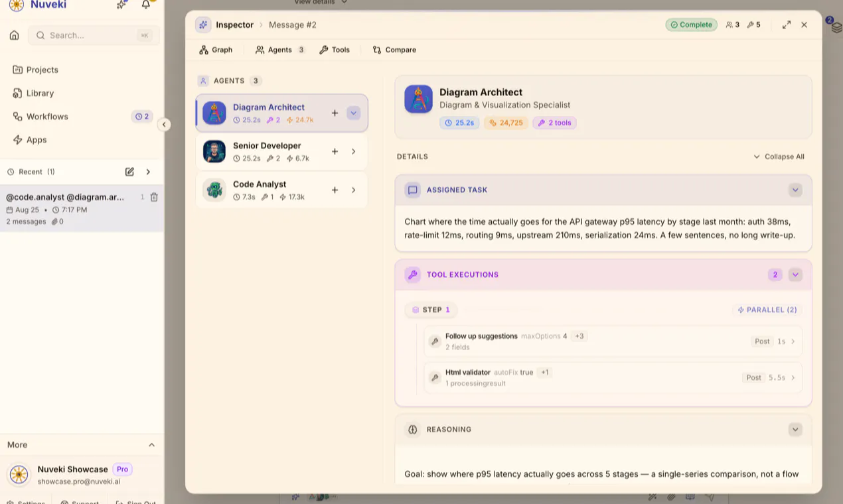Collapse the More section chevron
This screenshot has width=843, height=504.
151,445
